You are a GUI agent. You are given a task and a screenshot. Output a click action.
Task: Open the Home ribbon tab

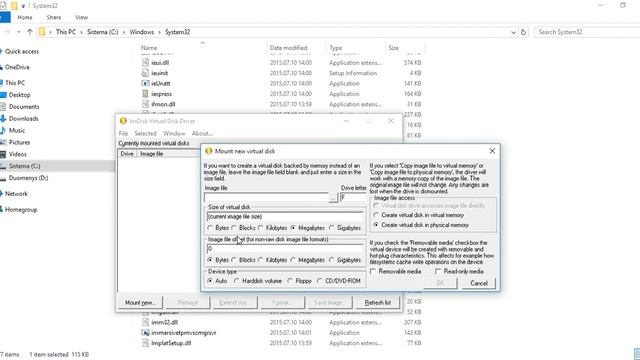(25, 18)
